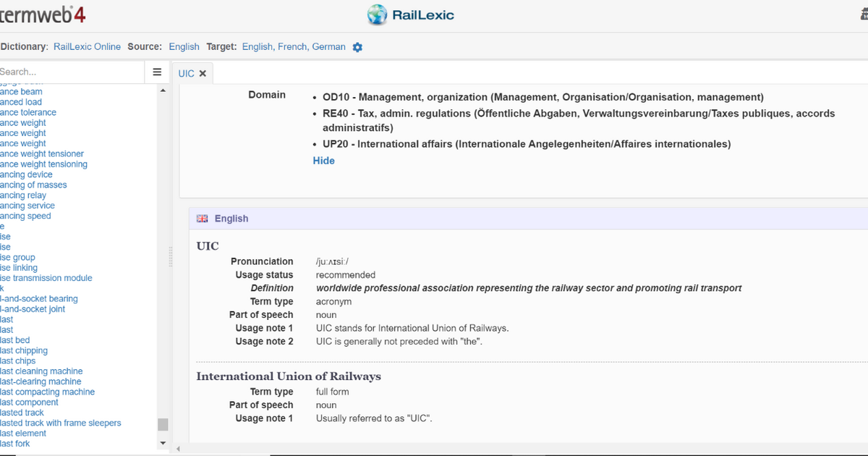Open the hamburger menu next to search
Image resolution: width=868 pixels, height=456 pixels.
pos(157,72)
